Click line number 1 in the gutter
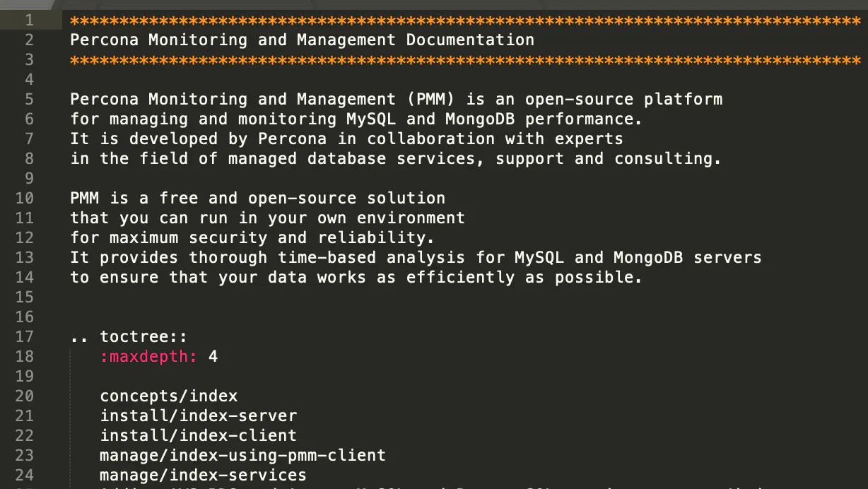 (x=29, y=20)
